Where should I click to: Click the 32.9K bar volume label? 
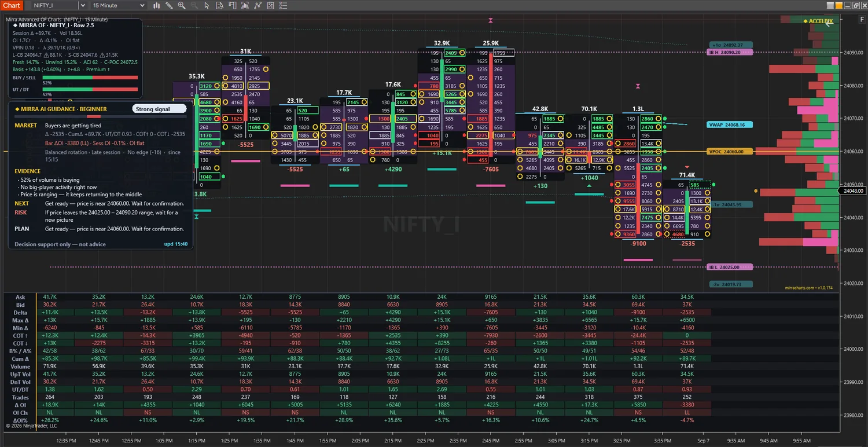pyautogui.click(x=442, y=43)
